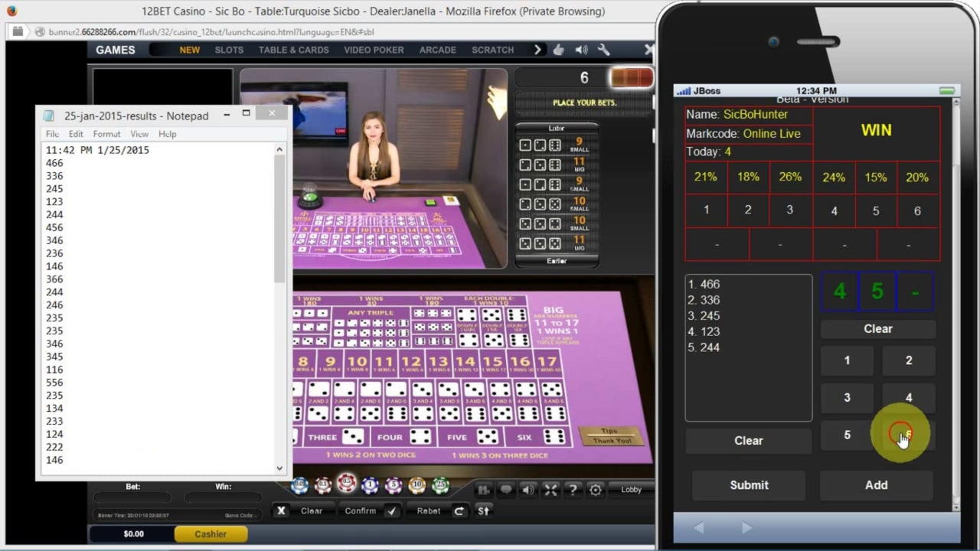The height and width of the screenshot is (551, 980).
Task: Open the chat bubble icon in casino toolbar
Action: tap(506, 490)
